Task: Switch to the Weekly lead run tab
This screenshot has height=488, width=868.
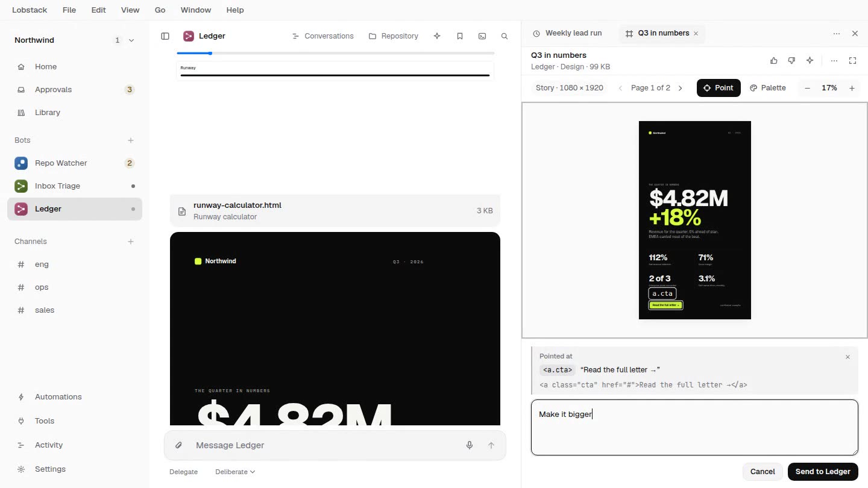Action: pyautogui.click(x=567, y=33)
